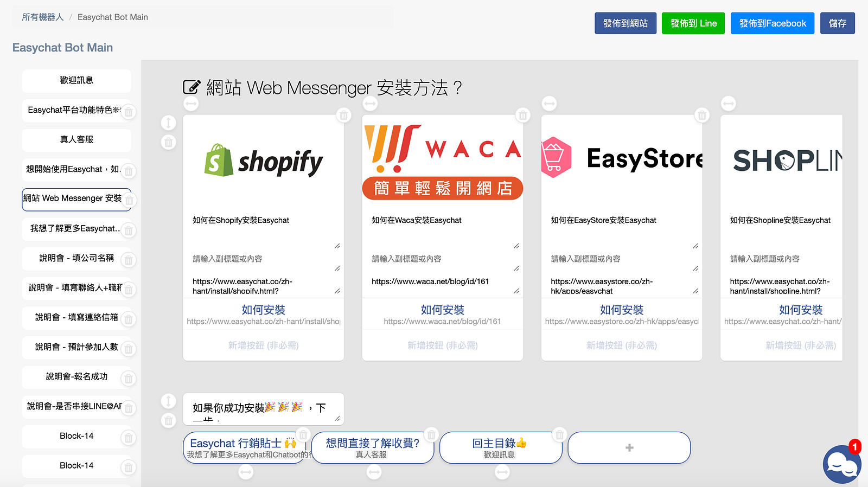Add optional button to Waca card

(x=443, y=345)
